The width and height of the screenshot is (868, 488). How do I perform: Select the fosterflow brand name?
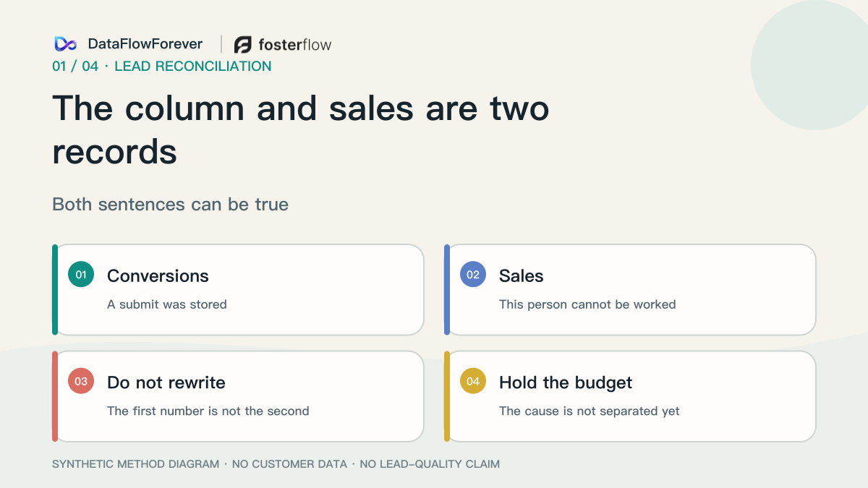click(295, 45)
